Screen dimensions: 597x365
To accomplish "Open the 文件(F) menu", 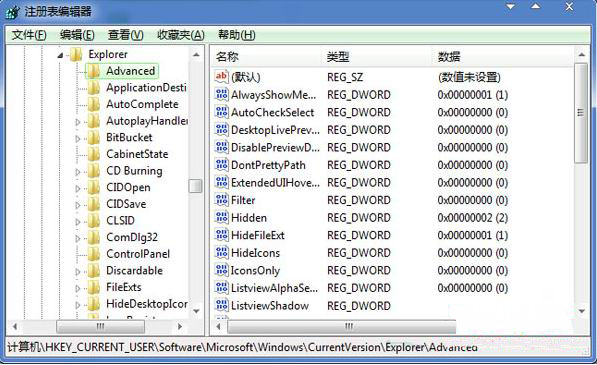I will point(29,35).
